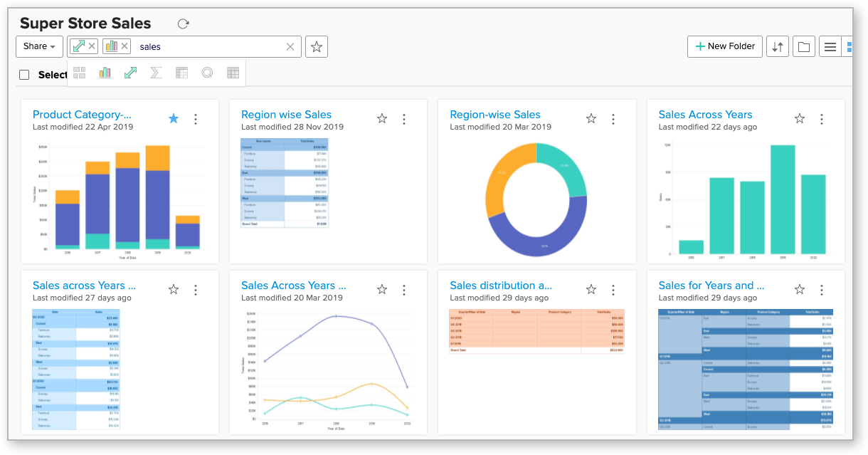Refresh the Super Store Sales workspace
The height and width of the screenshot is (455, 868).
[x=183, y=23]
